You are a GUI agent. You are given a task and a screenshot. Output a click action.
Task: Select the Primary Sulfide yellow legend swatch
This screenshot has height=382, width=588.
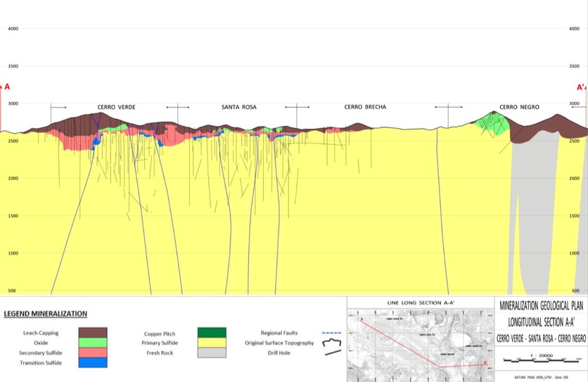point(211,343)
